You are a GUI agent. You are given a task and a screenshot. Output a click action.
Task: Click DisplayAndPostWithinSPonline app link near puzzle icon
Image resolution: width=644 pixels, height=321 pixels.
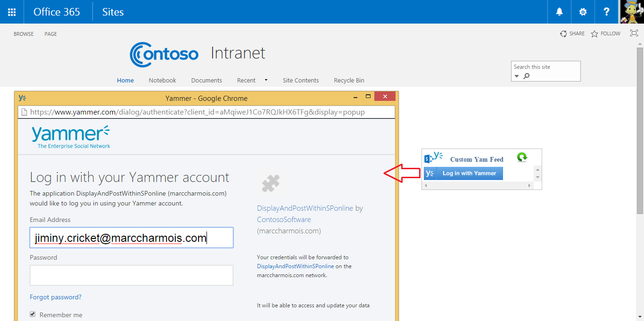pos(305,208)
